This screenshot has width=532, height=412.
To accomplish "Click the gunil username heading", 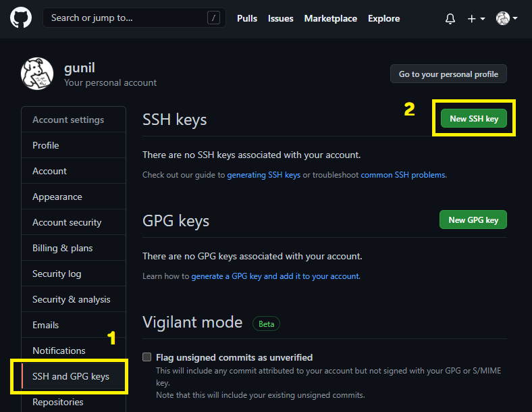I will coord(80,68).
